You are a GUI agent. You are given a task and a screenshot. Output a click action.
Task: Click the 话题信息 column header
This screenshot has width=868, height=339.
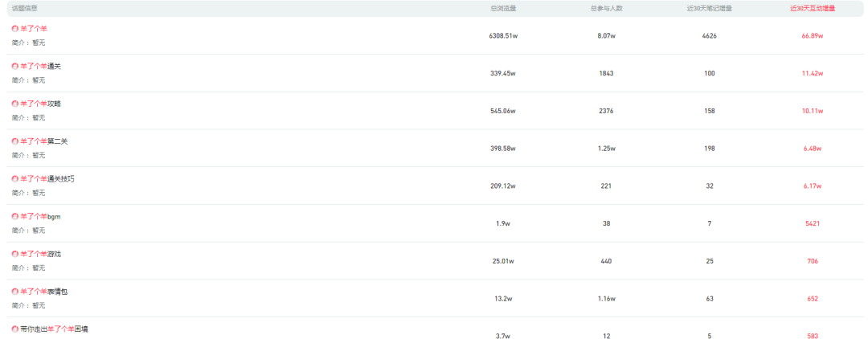pos(24,8)
